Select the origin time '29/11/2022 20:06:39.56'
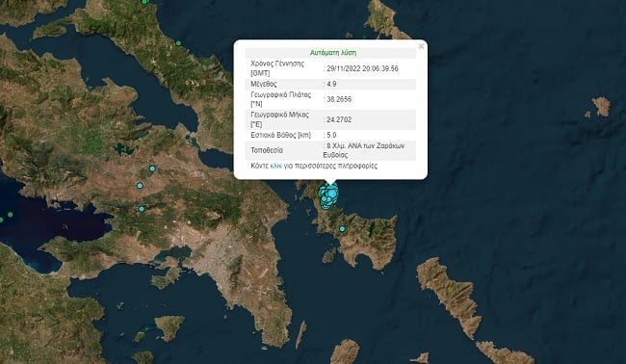This screenshot has width=626, height=364. pos(362,68)
